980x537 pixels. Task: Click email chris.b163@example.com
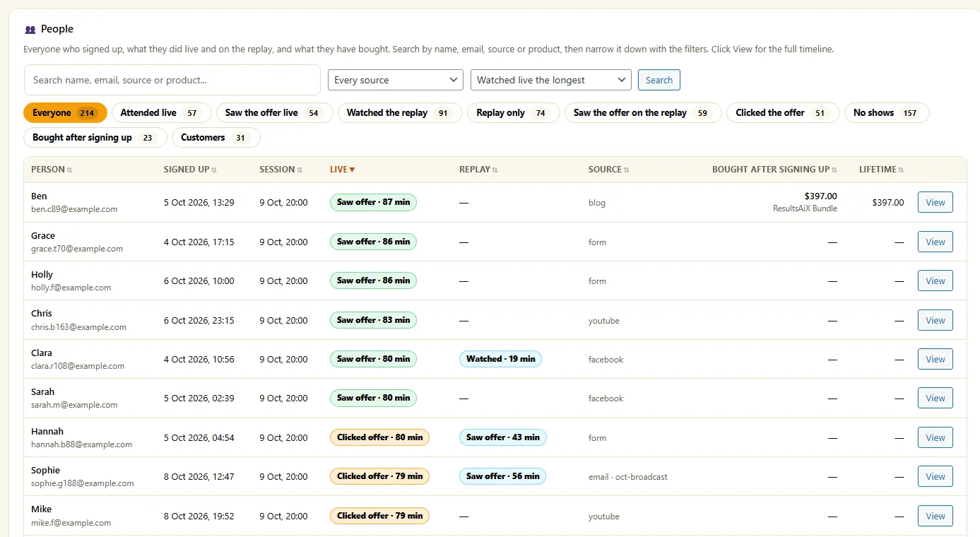78,327
